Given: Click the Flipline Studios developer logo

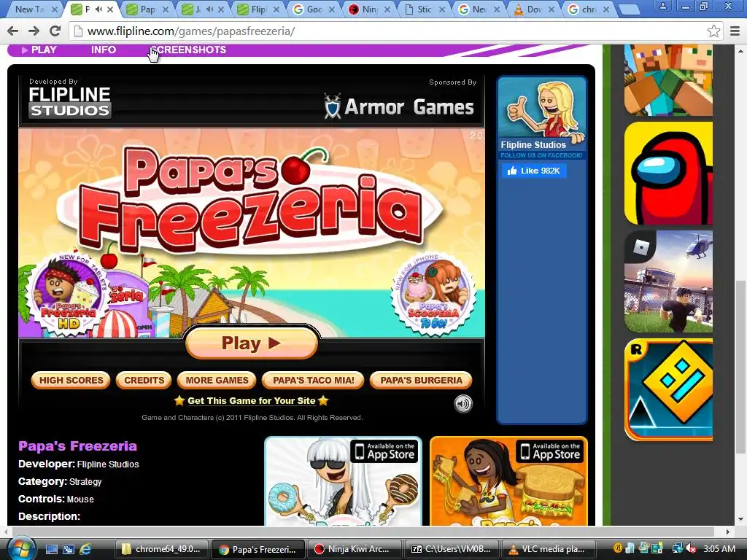Looking at the screenshot, I should [x=69, y=102].
